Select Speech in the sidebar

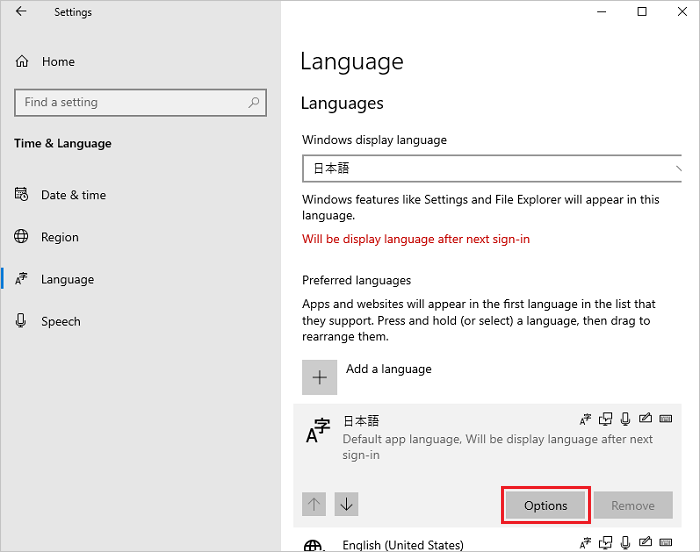click(x=61, y=321)
